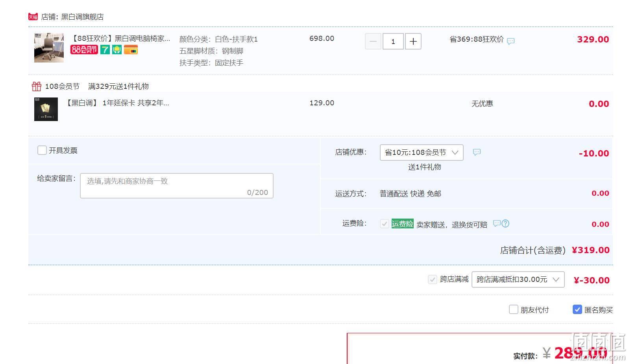Click the 送1件礼物 note under discount dropdown

[424, 167]
